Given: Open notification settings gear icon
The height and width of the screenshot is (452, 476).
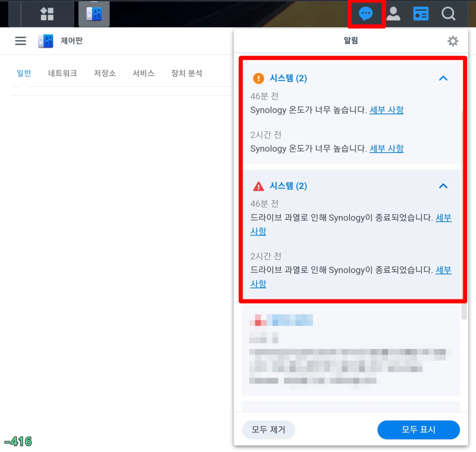Looking at the screenshot, I should [453, 41].
